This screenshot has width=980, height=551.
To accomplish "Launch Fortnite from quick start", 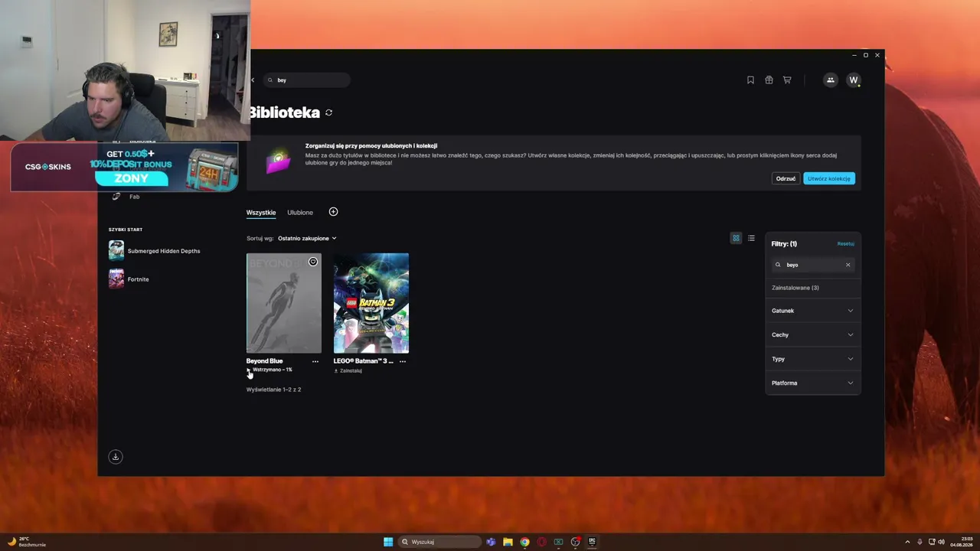I will pos(129,279).
